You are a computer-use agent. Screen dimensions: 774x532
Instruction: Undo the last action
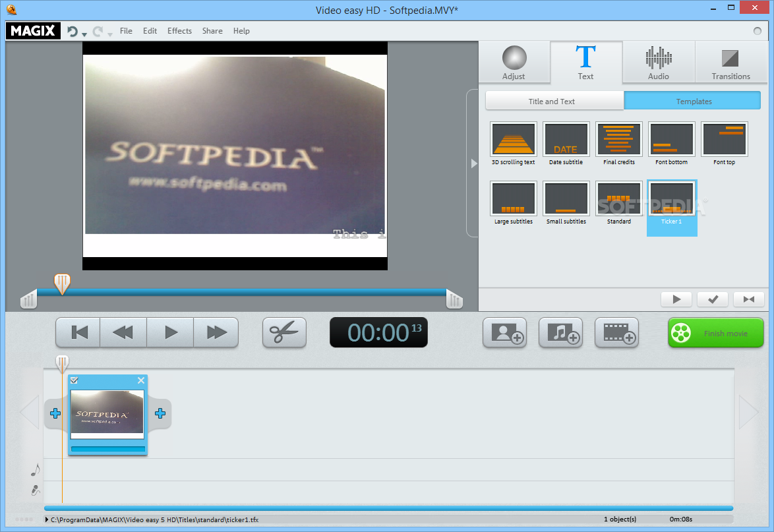[x=73, y=32]
